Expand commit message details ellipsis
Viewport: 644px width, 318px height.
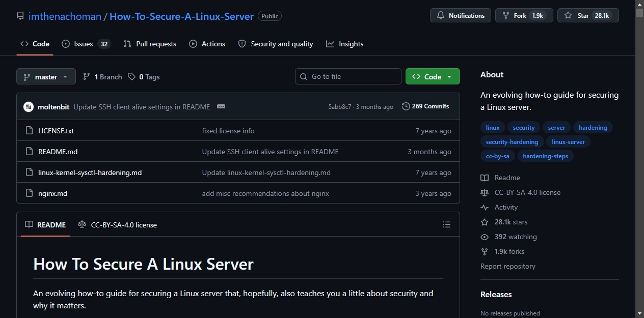[221, 106]
